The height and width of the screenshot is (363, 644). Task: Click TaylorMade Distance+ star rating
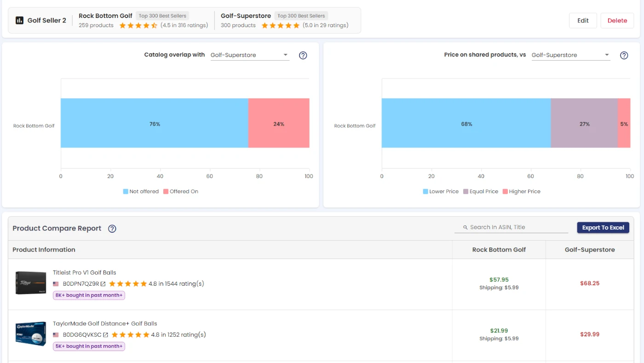pyautogui.click(x=130, y=335)
